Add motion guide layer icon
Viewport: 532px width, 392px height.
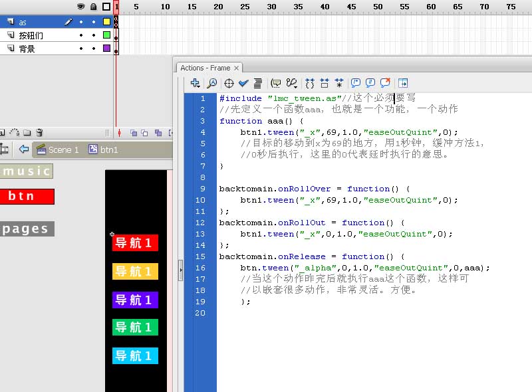[x=14, y=133]
